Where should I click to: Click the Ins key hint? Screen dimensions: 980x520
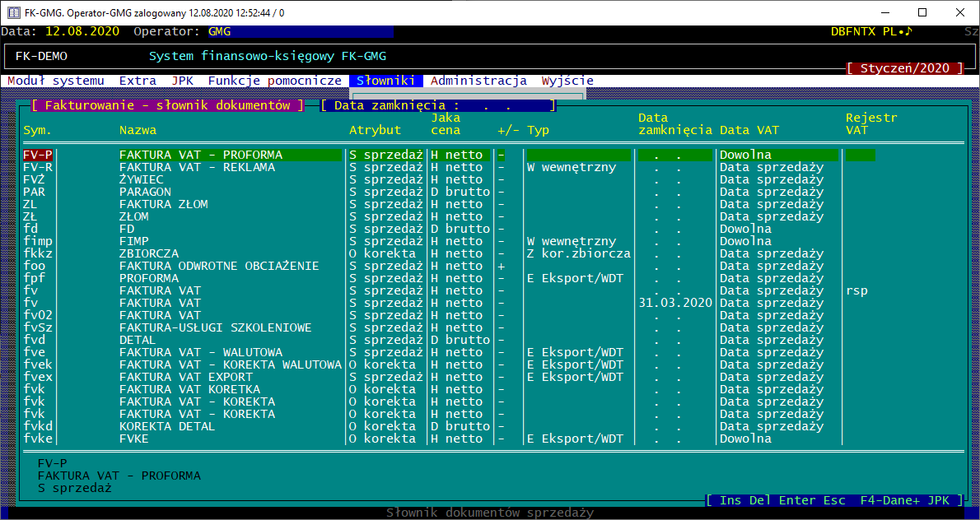(730, 500)
